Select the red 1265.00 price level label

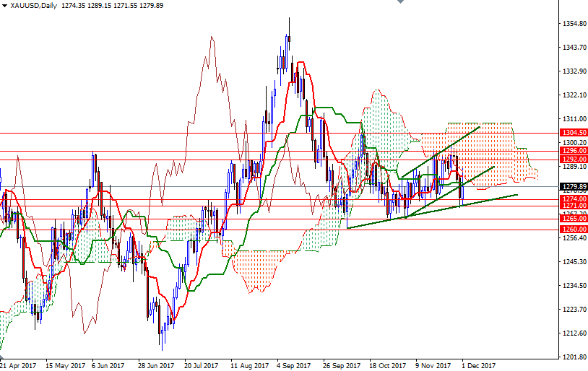(573, 218)
